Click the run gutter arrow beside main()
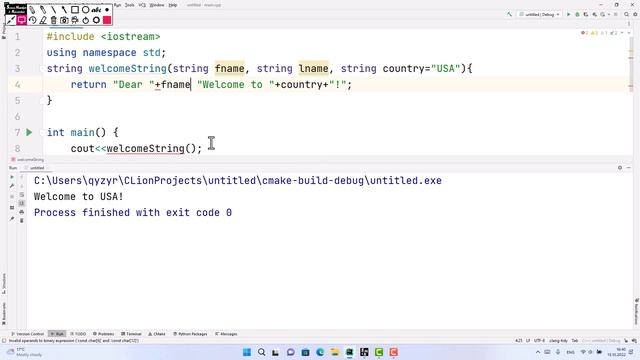The height and width of the screenshot is (360, 640). (x=29, y=132)
